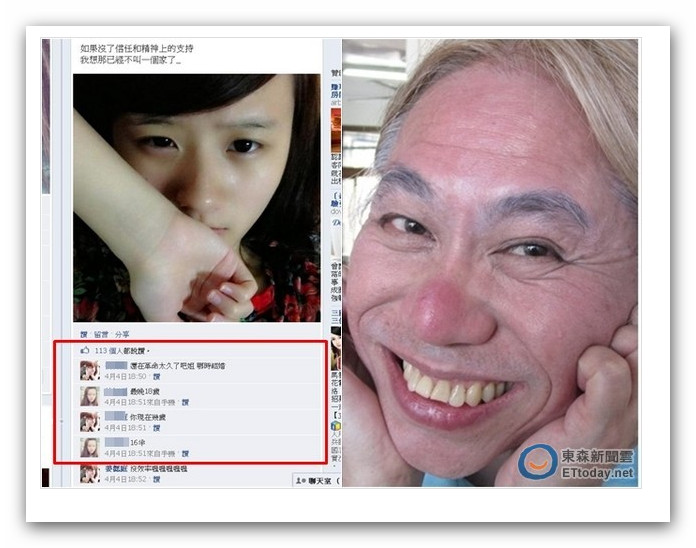Screen dimensions: 696x548
Task: Like the comment posted at 4月4日 18:50
Action: [156, 376]
